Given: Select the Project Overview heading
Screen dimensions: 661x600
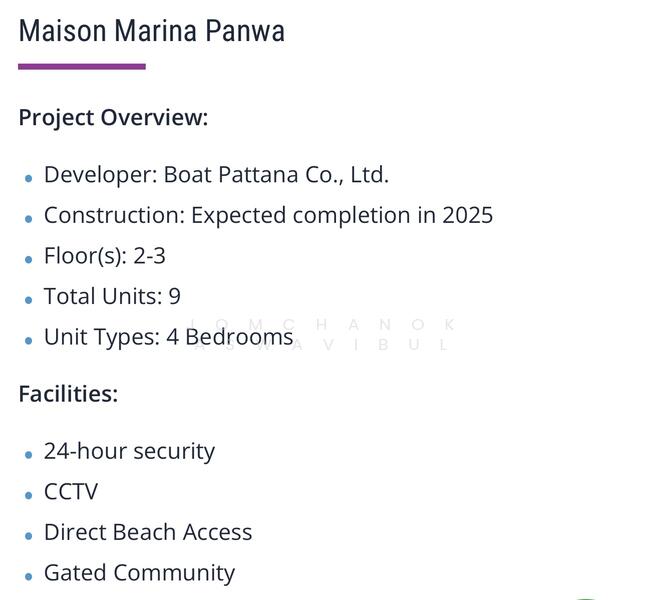Looking at the screenshot, I should point(113,117).
